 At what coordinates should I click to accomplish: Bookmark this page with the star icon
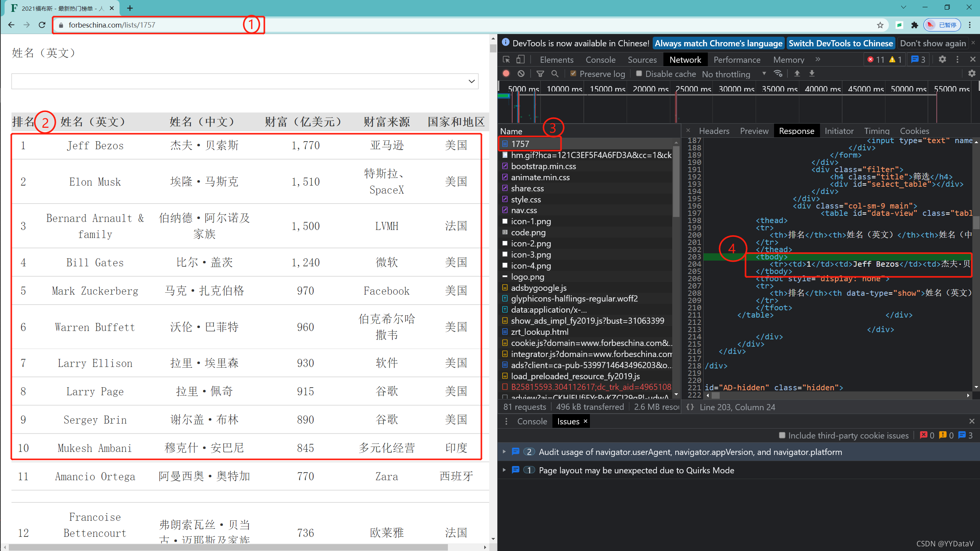[880, 25]
